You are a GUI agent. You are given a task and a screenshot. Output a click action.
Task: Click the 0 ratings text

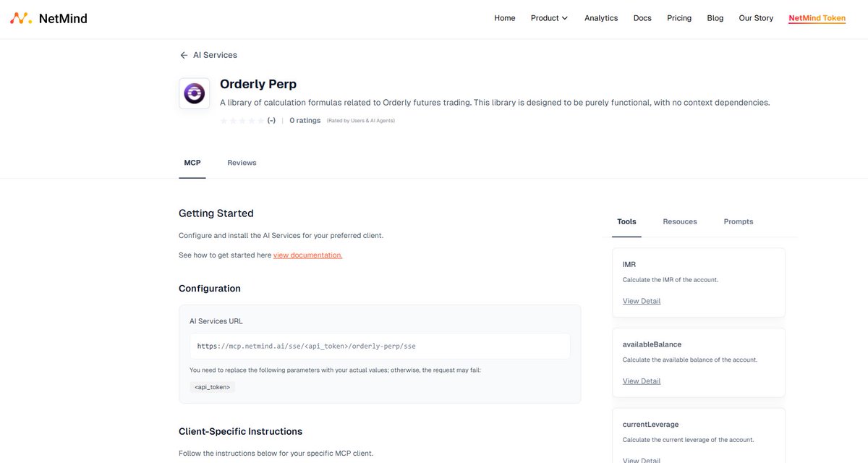pos(305,121)
